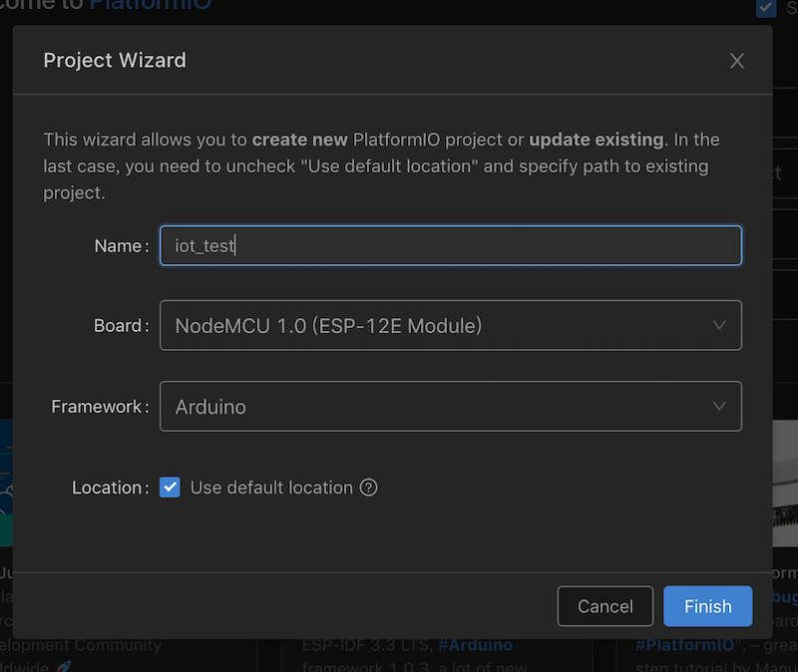798x672 pixels.
Task: Click the Project Wizard title text
Action: click(115, 60)
